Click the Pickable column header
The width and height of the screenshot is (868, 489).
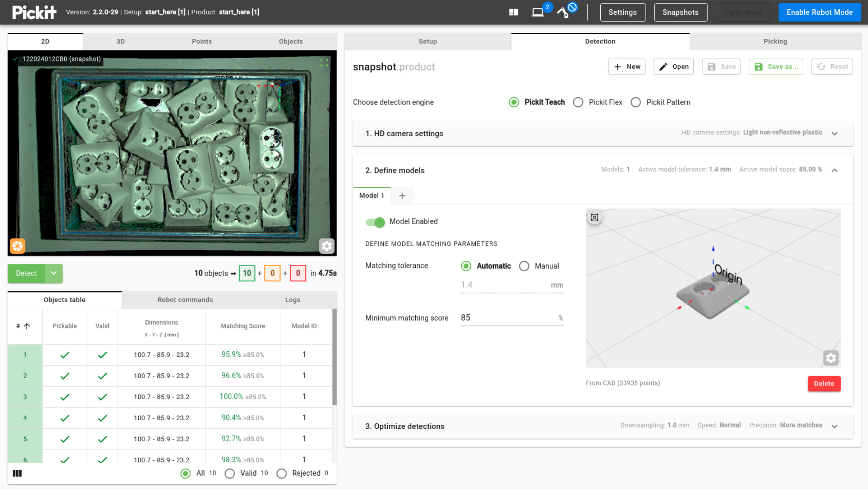click(x=65, y=326)
